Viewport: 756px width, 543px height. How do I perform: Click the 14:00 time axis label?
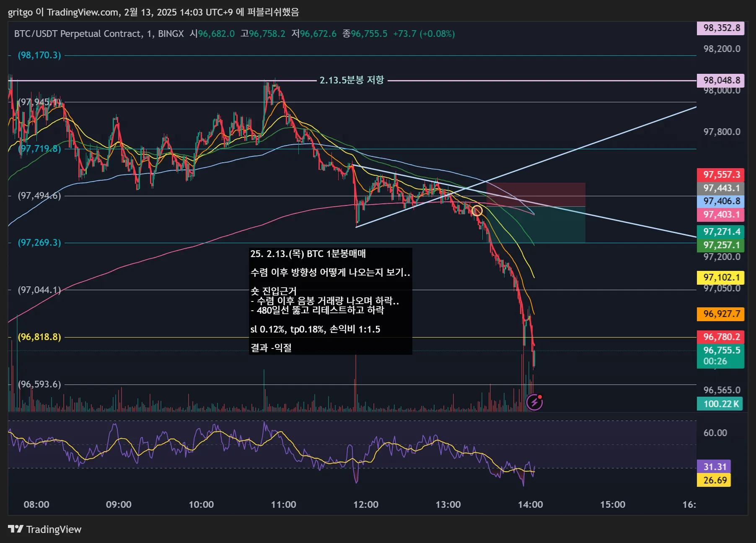click(531, 504)
